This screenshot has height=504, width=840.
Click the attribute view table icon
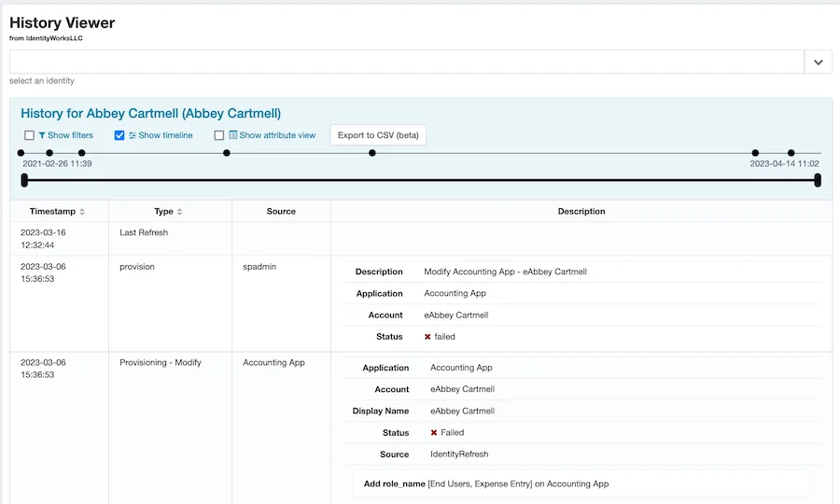(x=233, y=135)
